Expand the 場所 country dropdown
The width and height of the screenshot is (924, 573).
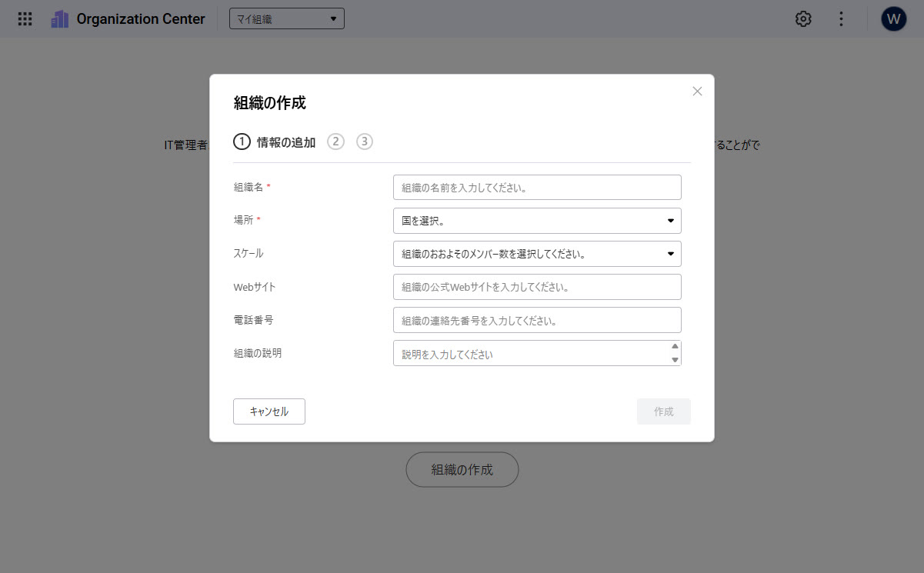coord(536,221)
